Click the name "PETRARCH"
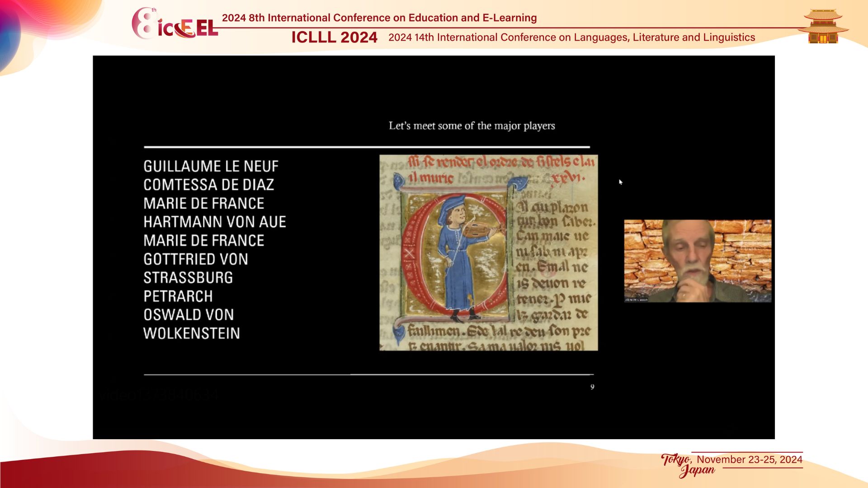 click(x=178, y=296)
